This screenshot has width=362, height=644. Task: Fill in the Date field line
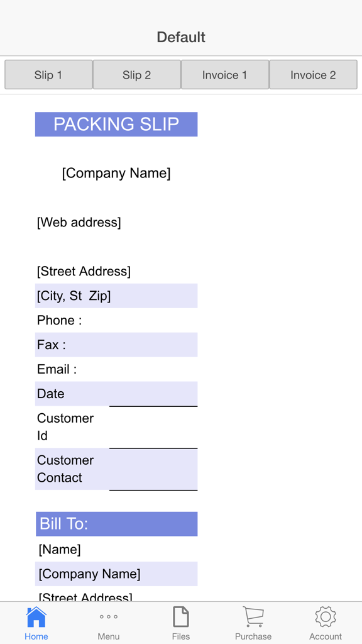point(154,393)
